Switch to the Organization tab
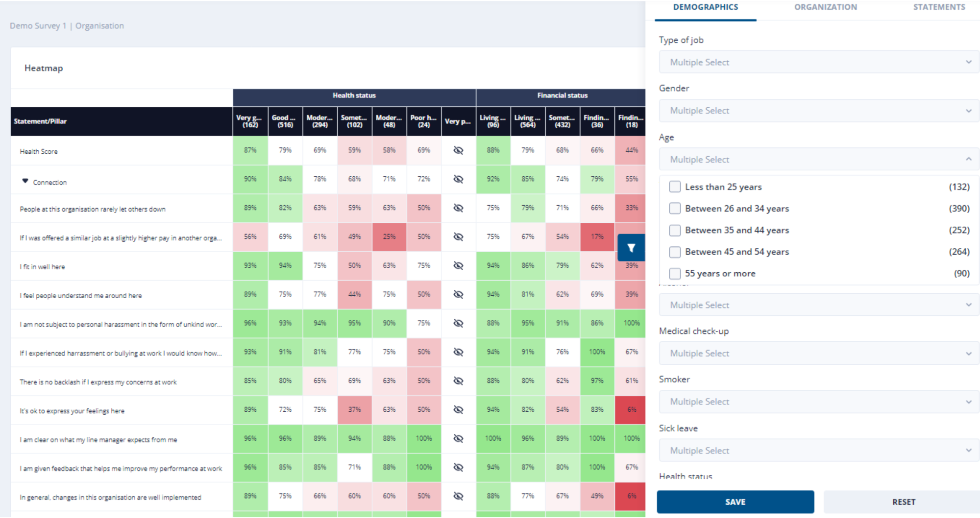980x518 pixels. click(x=826, y=7)
